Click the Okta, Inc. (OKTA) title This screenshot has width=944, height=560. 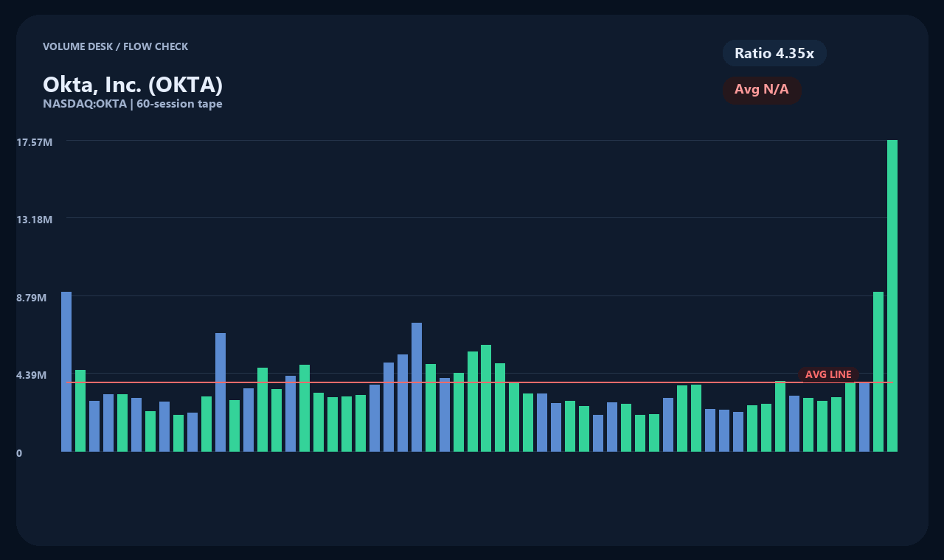click(133, 85)
